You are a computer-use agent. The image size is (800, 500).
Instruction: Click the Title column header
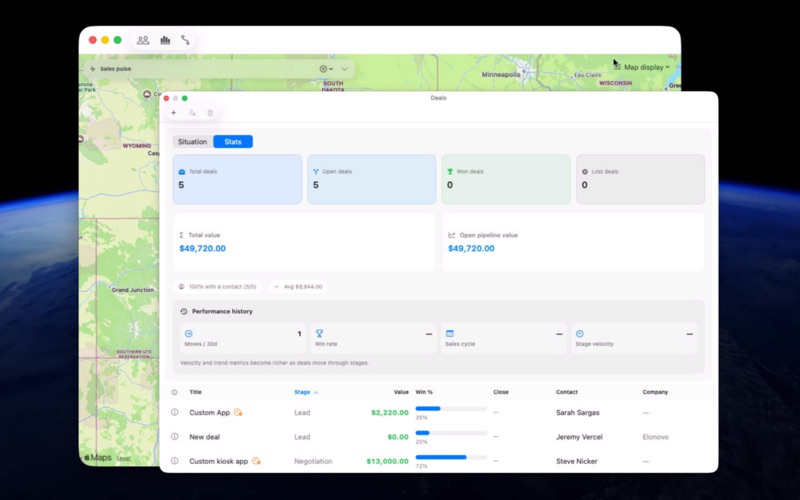[195, 392]
